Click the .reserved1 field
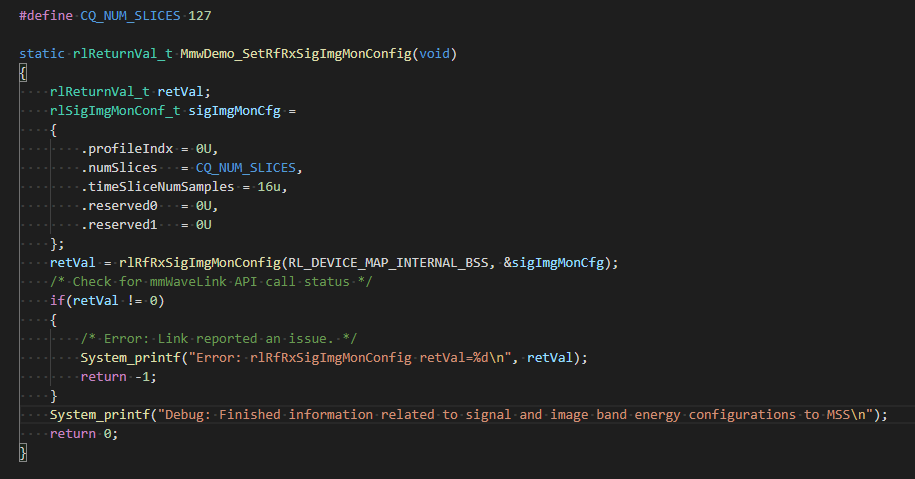 (119, 225)
